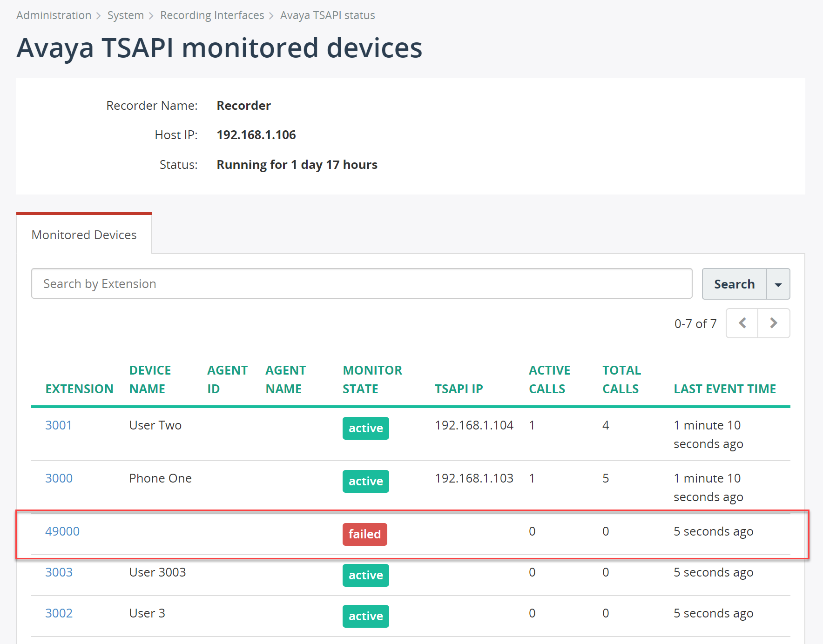Click device name Phone One

click(161, 478)
